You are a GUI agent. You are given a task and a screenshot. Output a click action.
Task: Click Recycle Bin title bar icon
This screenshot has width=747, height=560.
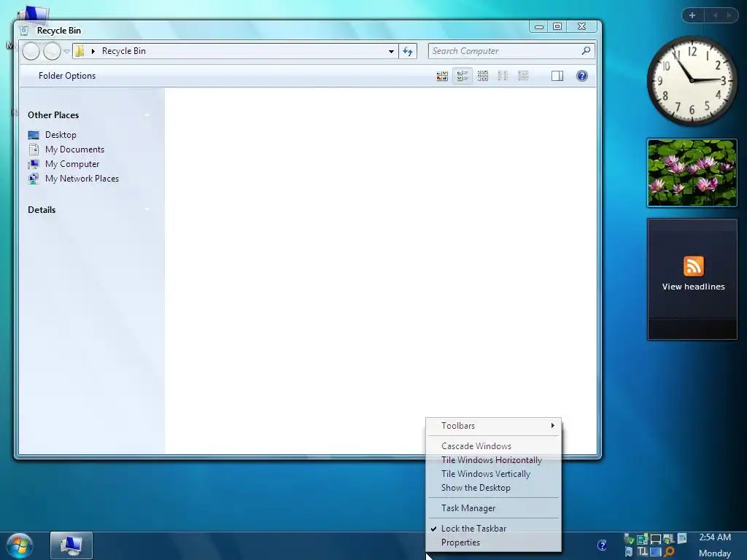24,31
